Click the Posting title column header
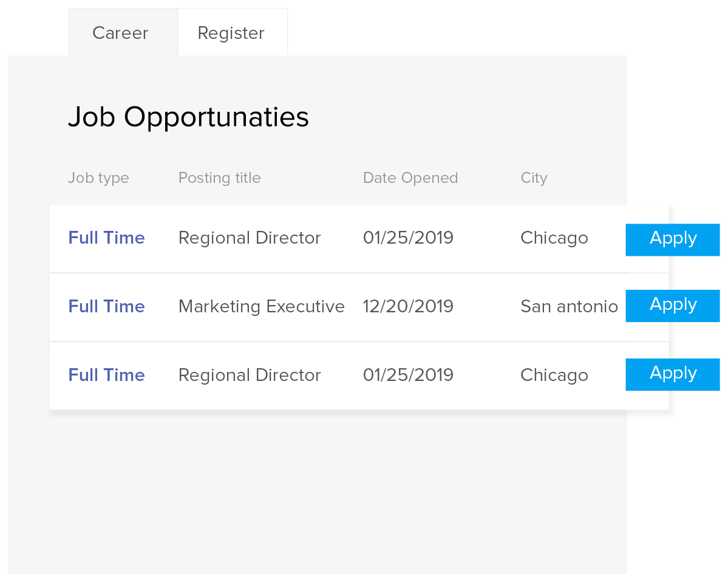 [x=219, y=178]
